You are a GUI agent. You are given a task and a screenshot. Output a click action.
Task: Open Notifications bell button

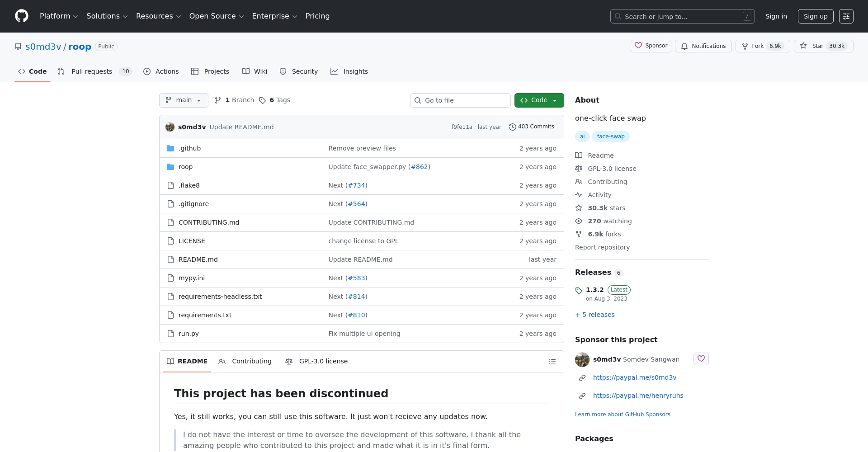(703, 46)
